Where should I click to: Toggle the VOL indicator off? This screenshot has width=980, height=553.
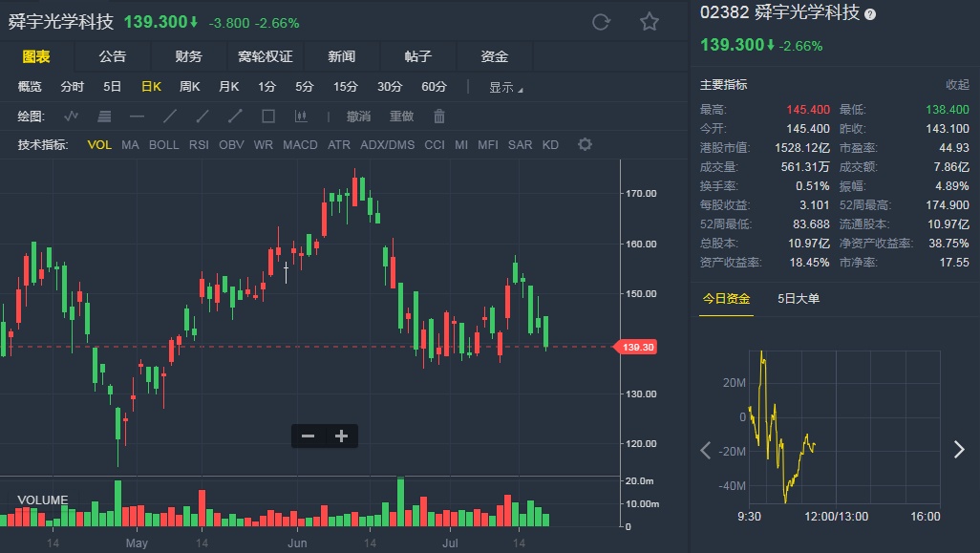point(99,145)
